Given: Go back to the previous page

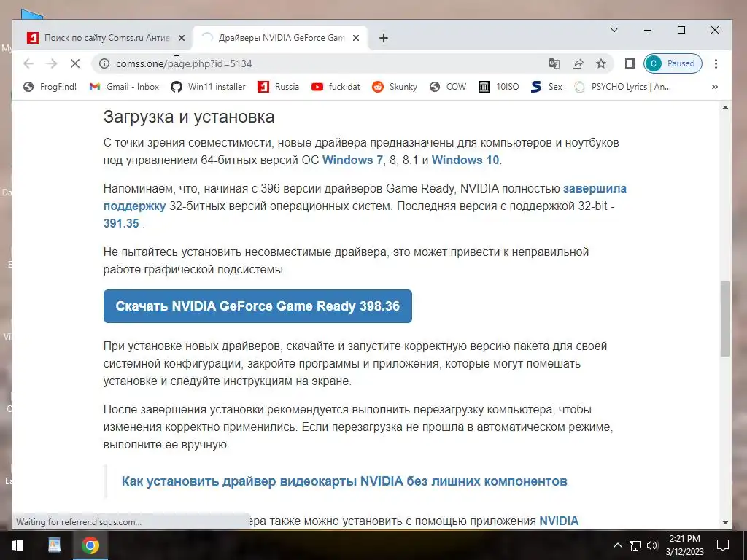Looking at the screenshot, I should 28,63.
